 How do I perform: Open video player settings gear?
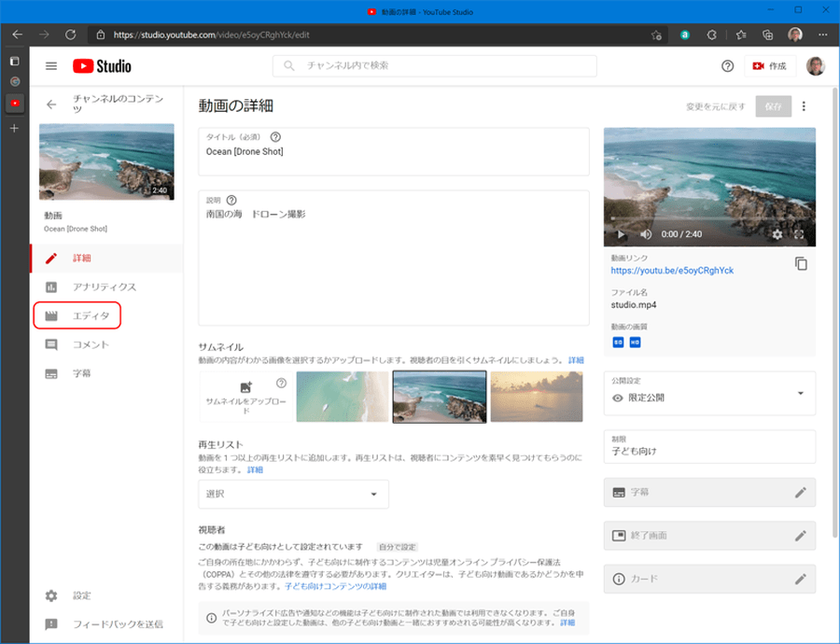[777, 234]
